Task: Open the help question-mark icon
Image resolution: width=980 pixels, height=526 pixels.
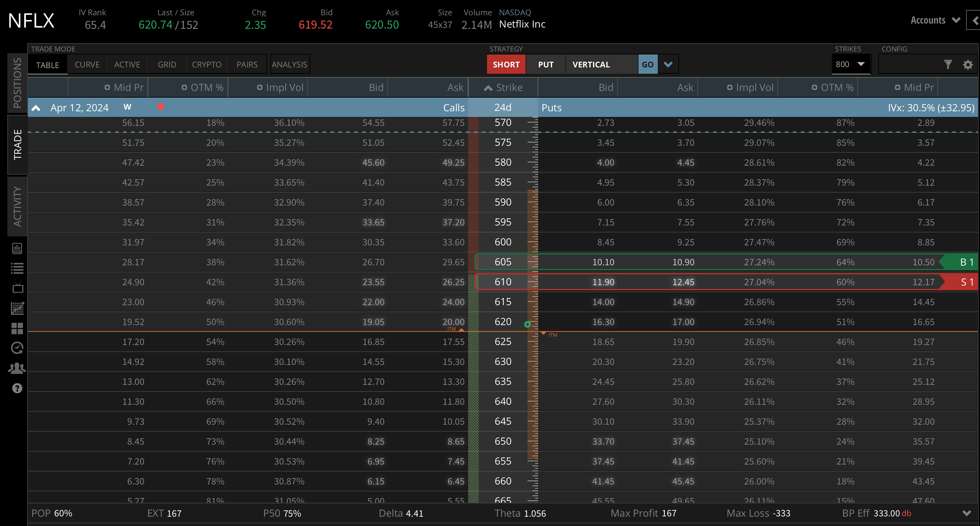Action: 17,388
